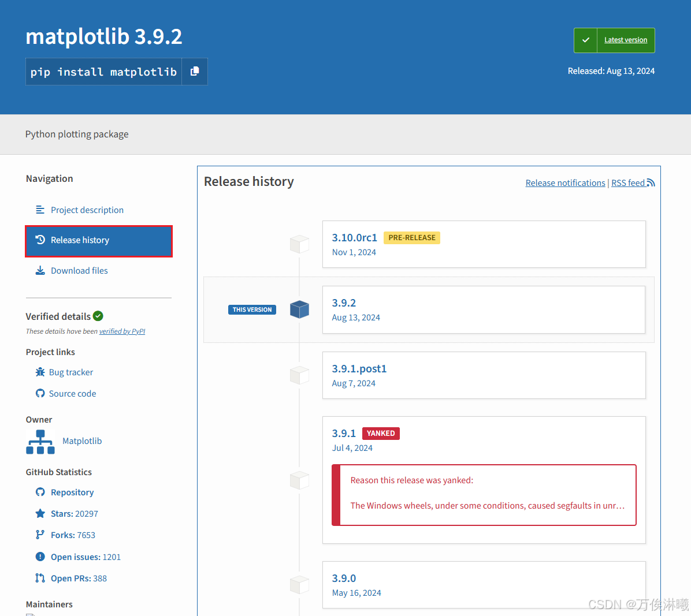
Task: Click the green Verified details checkmark
Action: click(x=98, y=316)
